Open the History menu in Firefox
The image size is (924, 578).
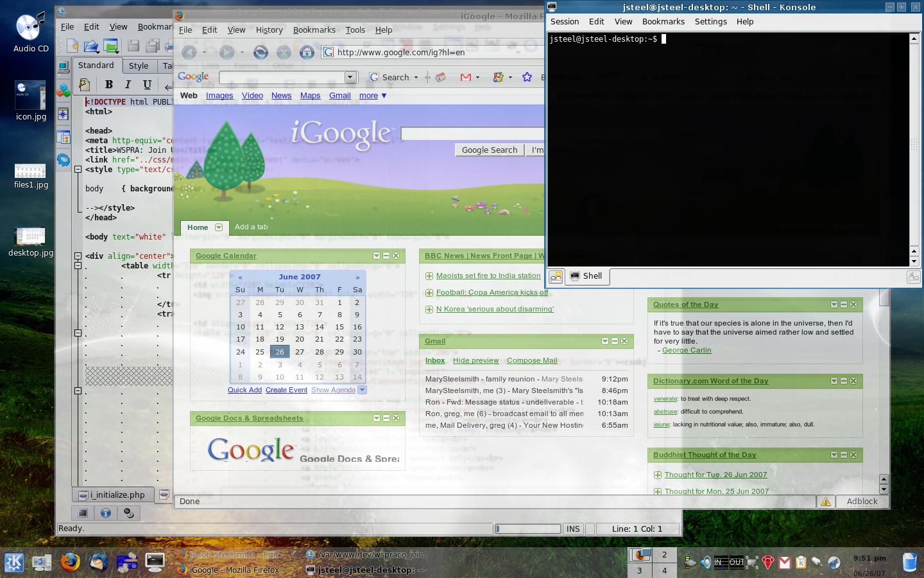pos(269,30)
